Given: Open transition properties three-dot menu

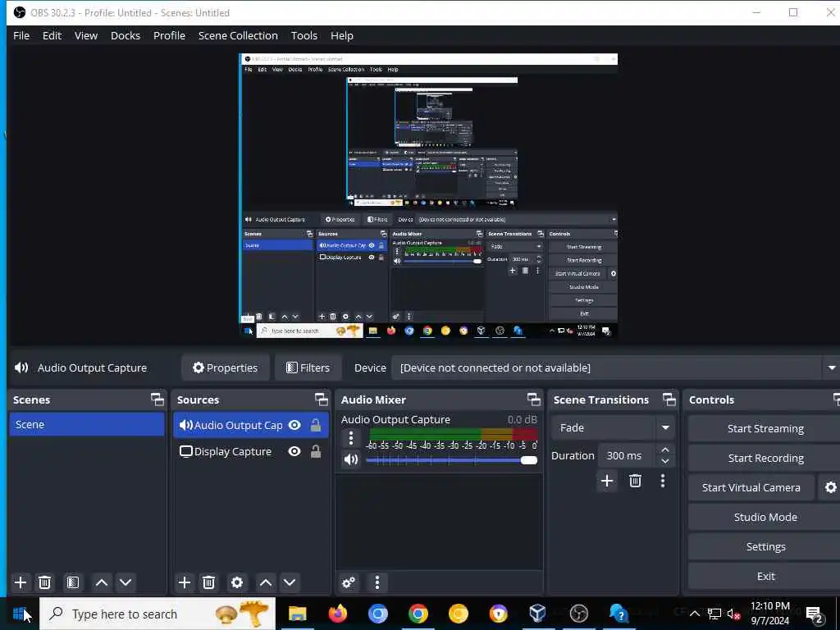Looking at the screenshot, I should point(663,481).
